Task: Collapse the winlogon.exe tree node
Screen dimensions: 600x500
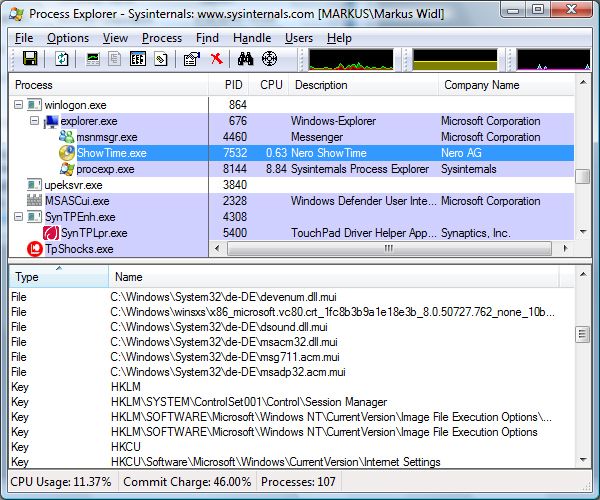Action: tap(18, 104)
